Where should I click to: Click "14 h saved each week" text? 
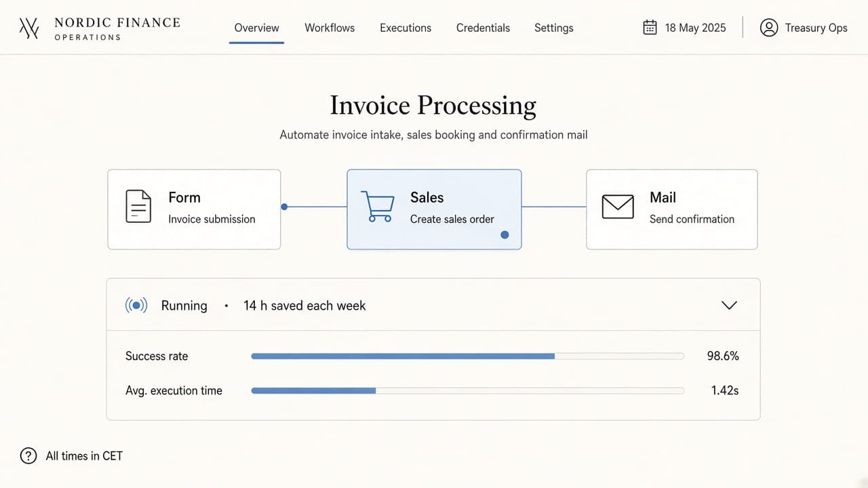[x=304, y=306]
